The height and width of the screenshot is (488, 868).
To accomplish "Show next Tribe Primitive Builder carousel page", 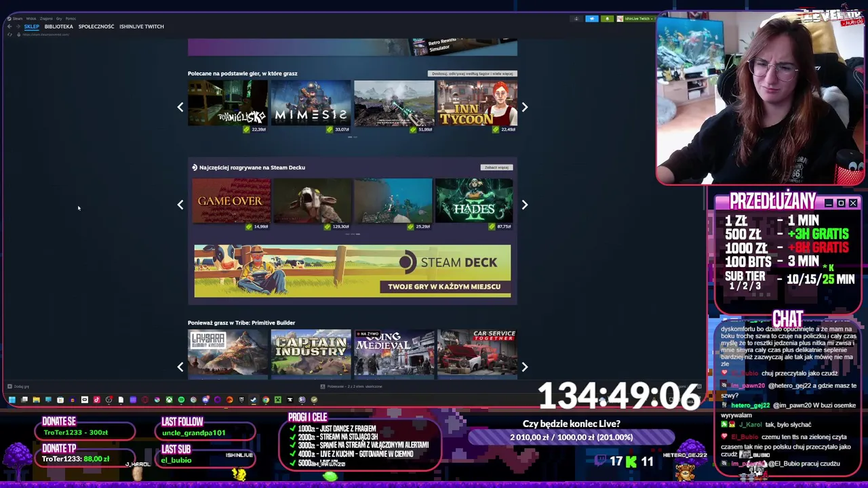I will 524,367.
